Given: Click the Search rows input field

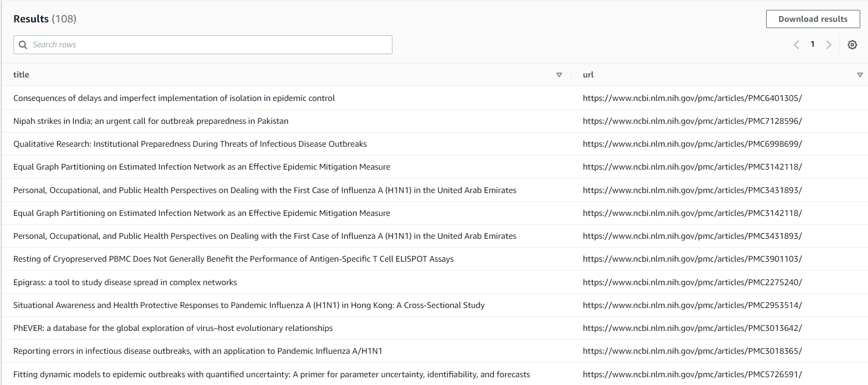Looking at the screenshot, I should pyautogui.click(x=208, y=45).
